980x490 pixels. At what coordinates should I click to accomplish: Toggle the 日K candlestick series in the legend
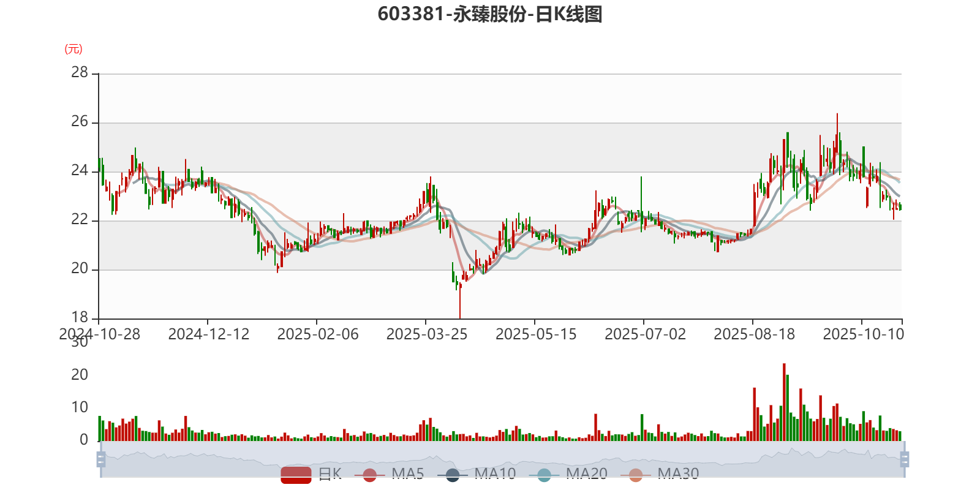tap(311, 474)
